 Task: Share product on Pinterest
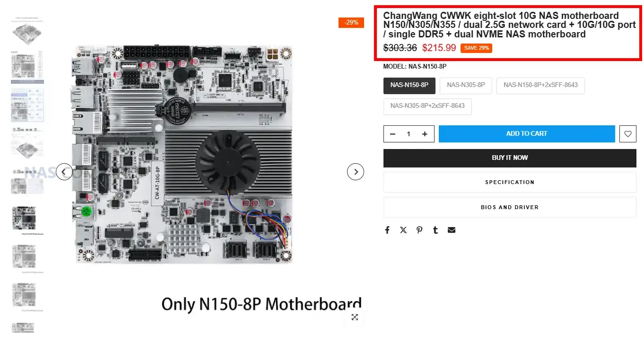pyautogui.click(x=419, y=230)
